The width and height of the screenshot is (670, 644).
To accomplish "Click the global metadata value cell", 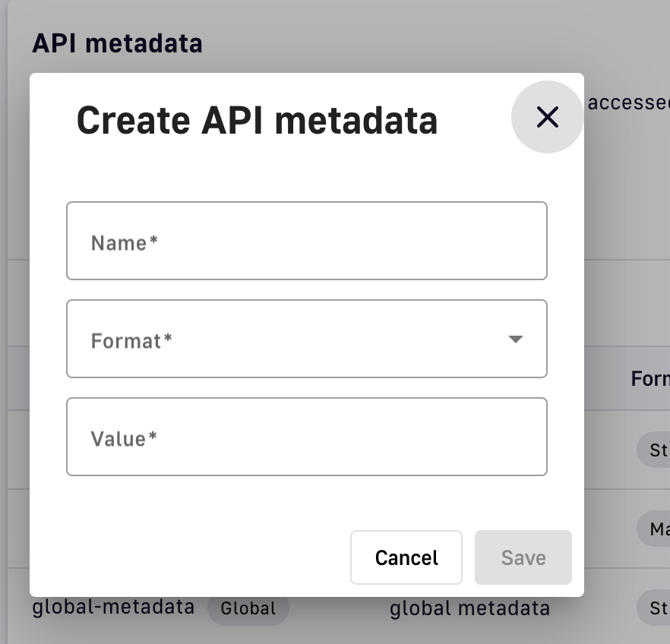I will (469, 608).
